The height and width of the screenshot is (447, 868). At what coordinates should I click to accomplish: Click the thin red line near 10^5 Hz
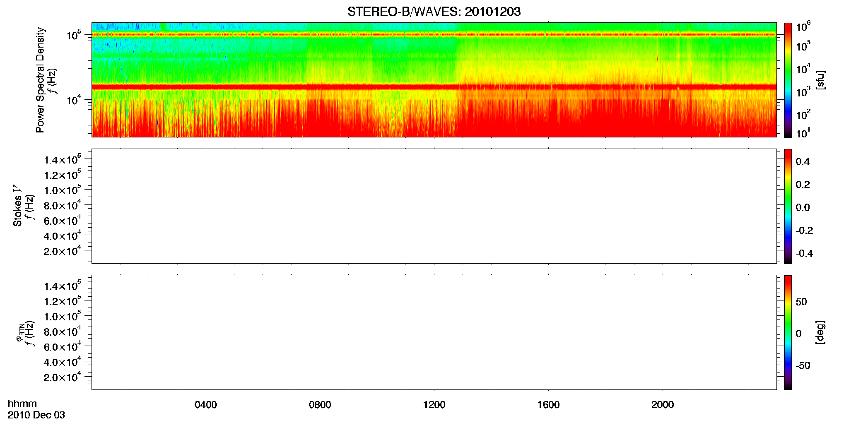[x=434, y=35]
